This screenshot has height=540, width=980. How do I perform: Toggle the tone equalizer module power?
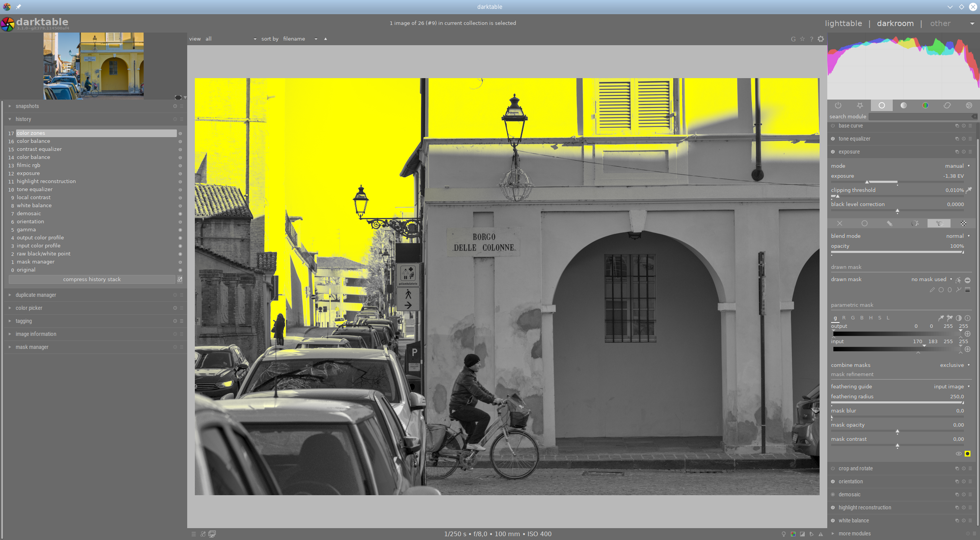coord(833,139)
